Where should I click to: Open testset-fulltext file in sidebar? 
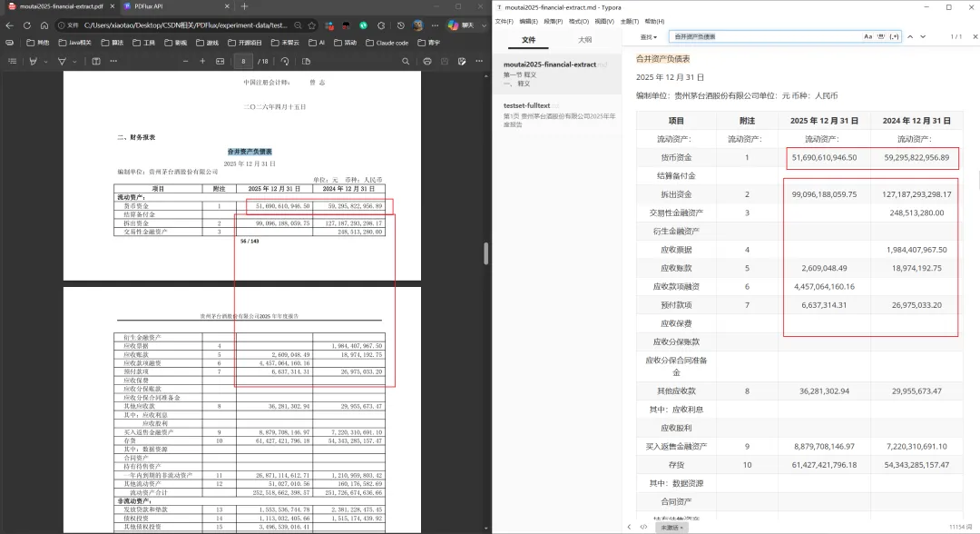557,114
